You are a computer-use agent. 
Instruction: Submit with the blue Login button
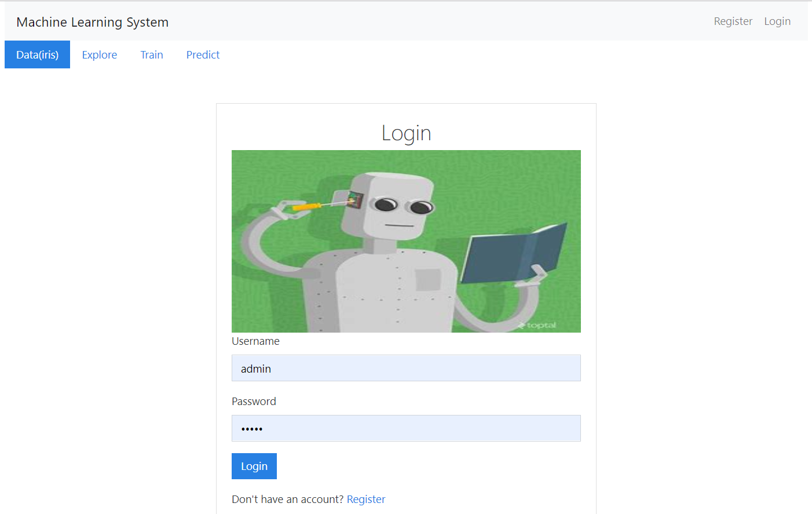point(254,466)
